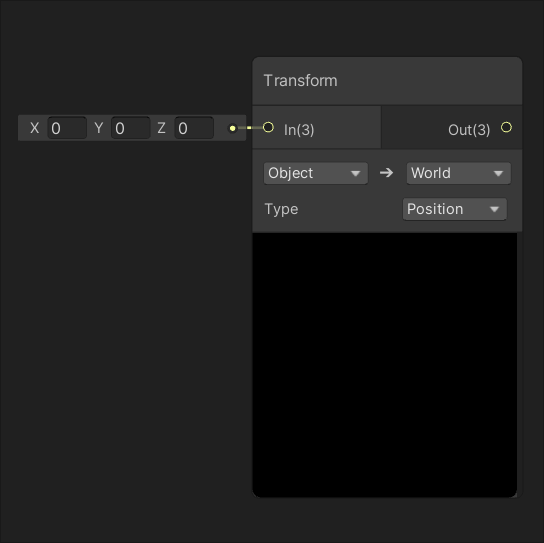Click the small dot port on the vector field
This screenshot has width=544, height=543.
click(x=232, y=128)
